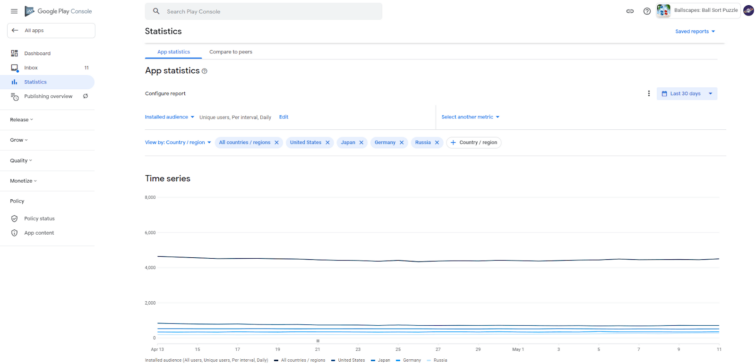The height and width of the screenshot is (364, 756).
Task: Click the sync icon beside Publishing overview
Action: click(85, 96)
